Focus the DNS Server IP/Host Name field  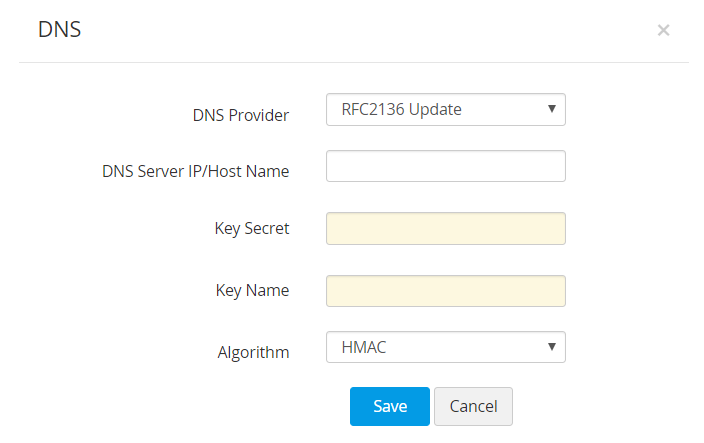tap(445, 166)
